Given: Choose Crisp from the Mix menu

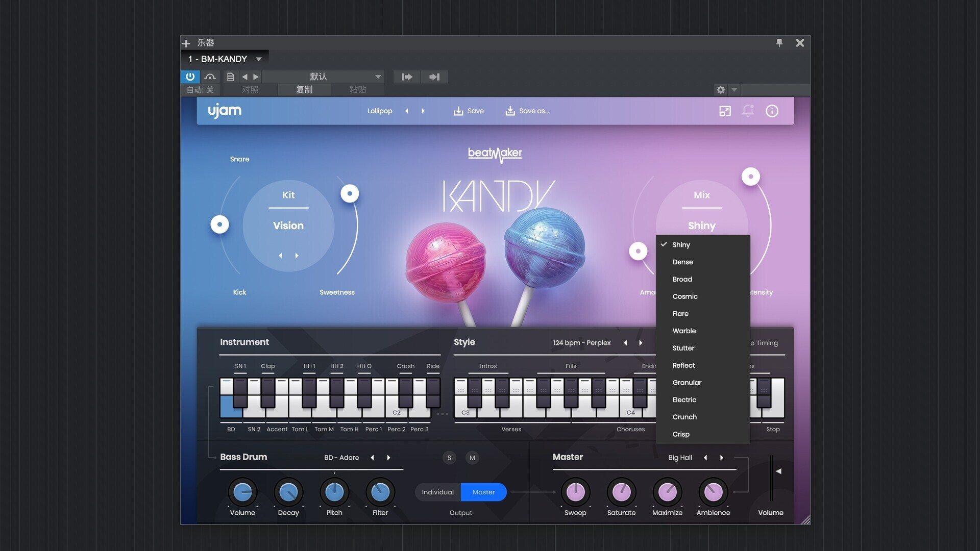Looking at the screenshot, I should tap(703, 434).
